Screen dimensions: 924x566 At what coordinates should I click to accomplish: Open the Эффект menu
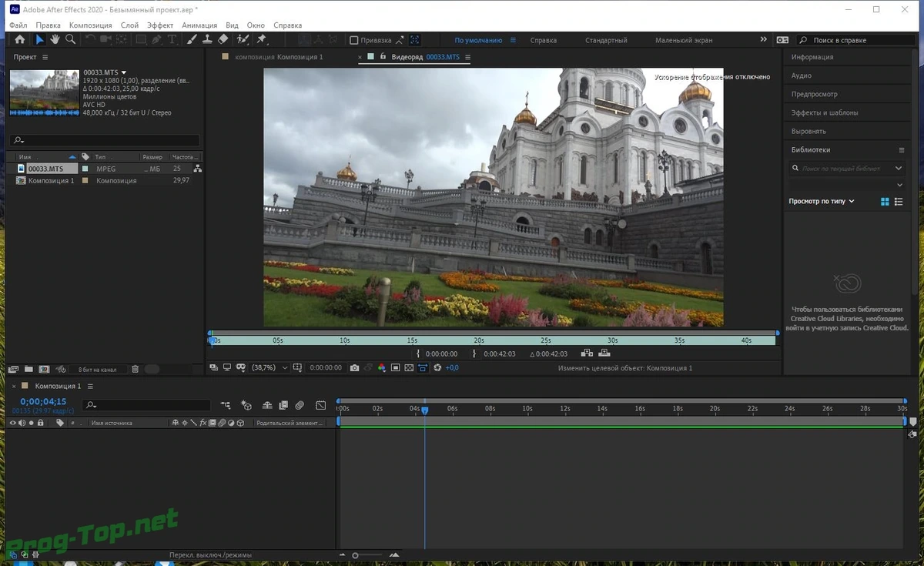160,25
